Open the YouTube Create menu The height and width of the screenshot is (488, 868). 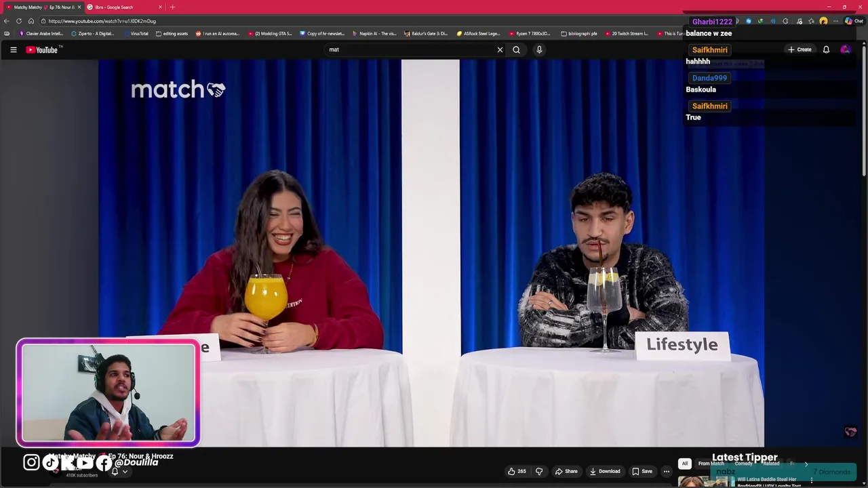pos(800,49)
